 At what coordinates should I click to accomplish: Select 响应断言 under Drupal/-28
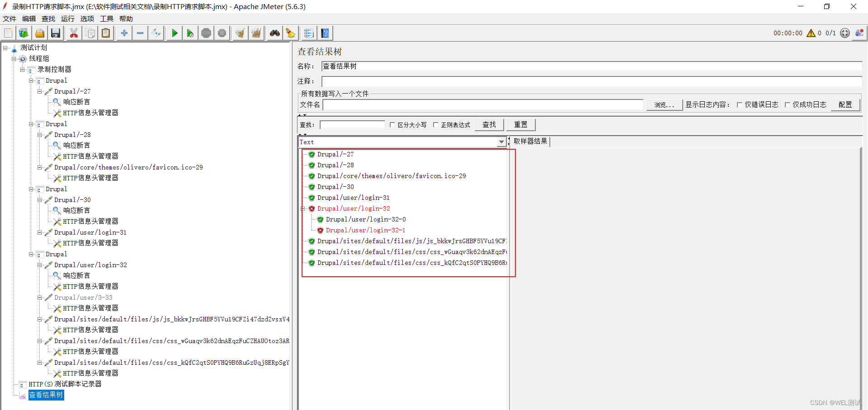[x=76, y=146]
